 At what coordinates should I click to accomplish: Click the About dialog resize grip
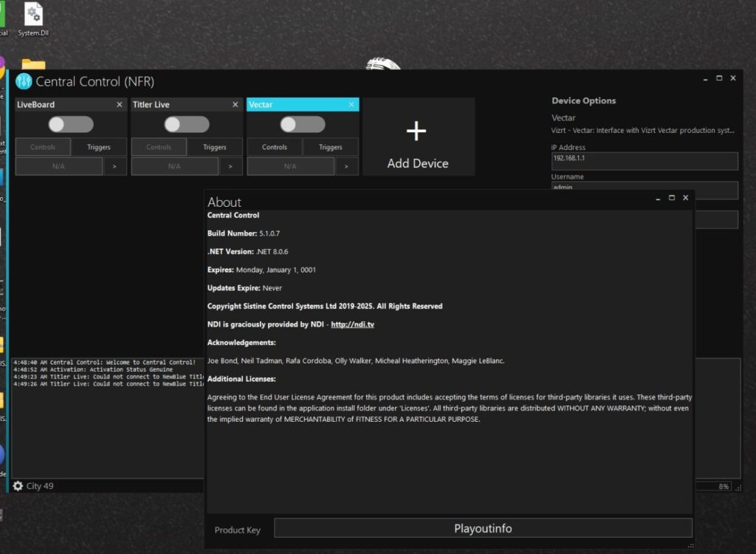[x=690, y=546]
